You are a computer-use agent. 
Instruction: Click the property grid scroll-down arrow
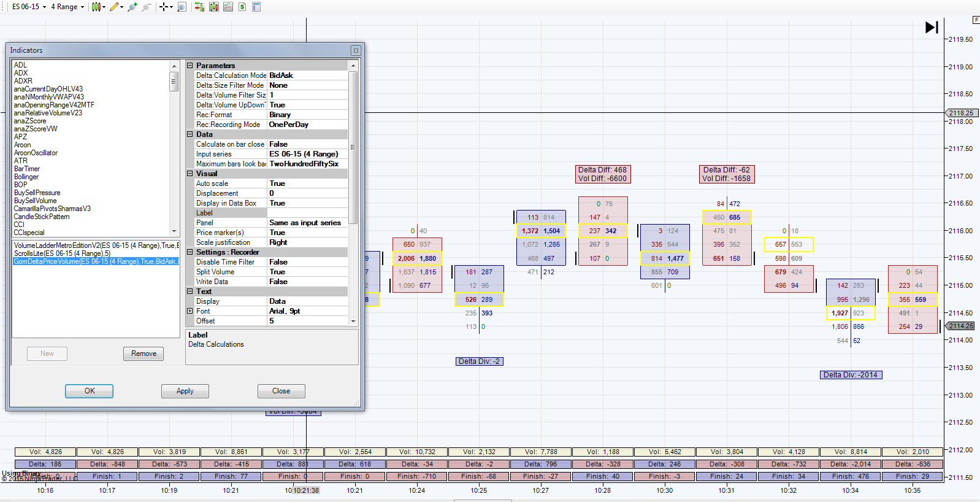pyautogui.click(x=353, y=321)
